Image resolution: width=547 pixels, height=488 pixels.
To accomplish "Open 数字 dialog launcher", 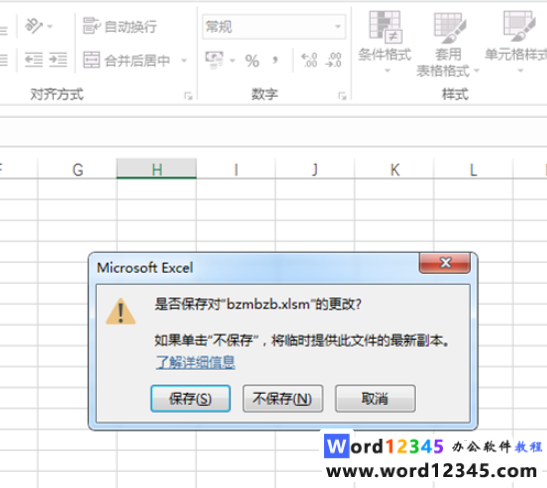I will click(x=342, y=96).
